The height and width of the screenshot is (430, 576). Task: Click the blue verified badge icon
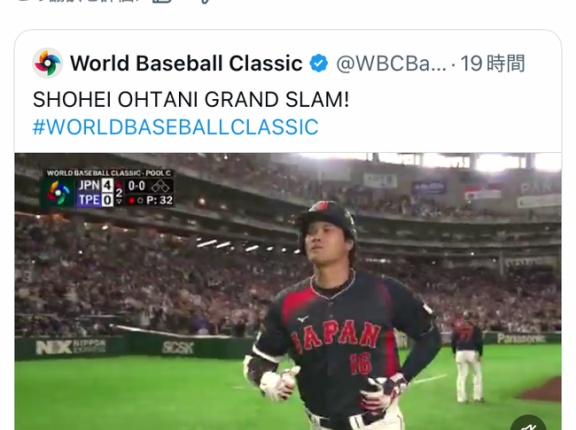pos(318,64)
